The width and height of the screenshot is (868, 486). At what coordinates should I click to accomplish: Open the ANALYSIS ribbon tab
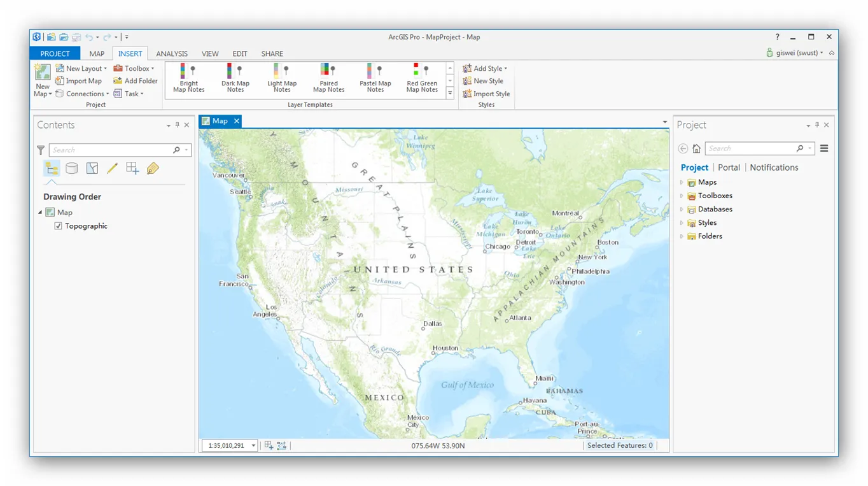172,54
